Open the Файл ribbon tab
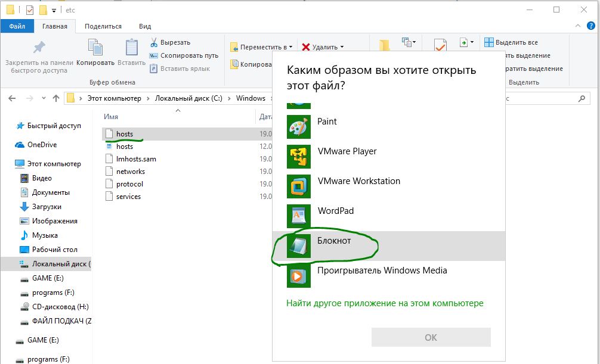The image size is (600, 364). 17,26
